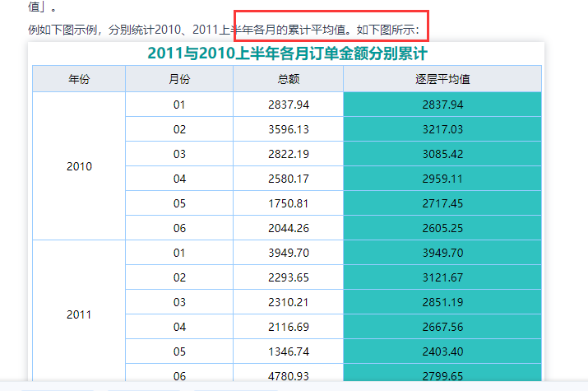Image resolution: width=588 pixels, height=391 pixels.
Task: Click month 02 beside total 2293.65
Action: [x=179, y=277]
